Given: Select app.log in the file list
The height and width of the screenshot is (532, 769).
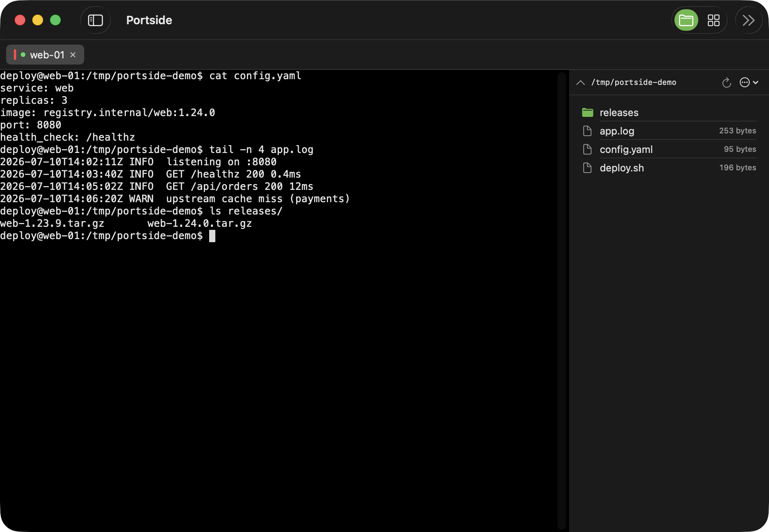Looking at the screenshot, I should coord(669,131).
